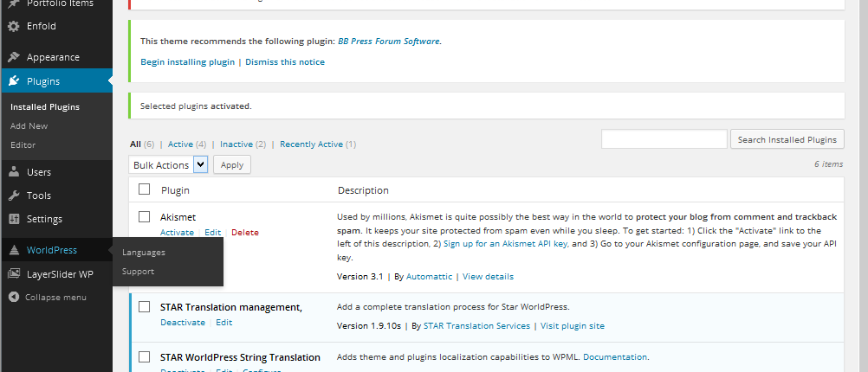Open the Visit plugin site link
868x372 pixels.
(573, 326)
